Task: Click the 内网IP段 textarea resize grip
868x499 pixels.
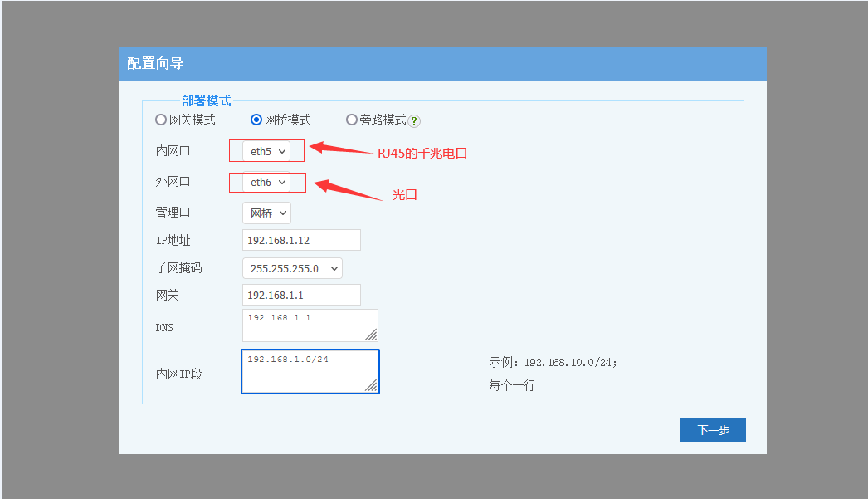Action: pyautogui.click(x=371, y=385)
